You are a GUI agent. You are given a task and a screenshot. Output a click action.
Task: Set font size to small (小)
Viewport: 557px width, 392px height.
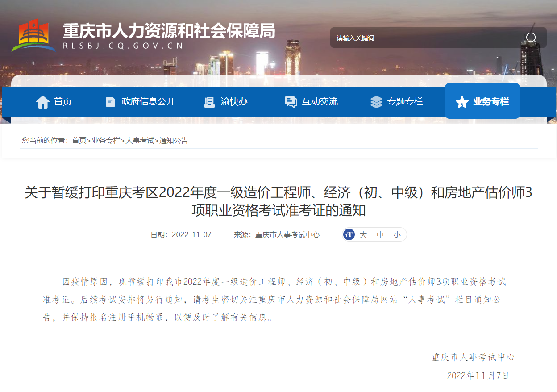click(397, 234)
